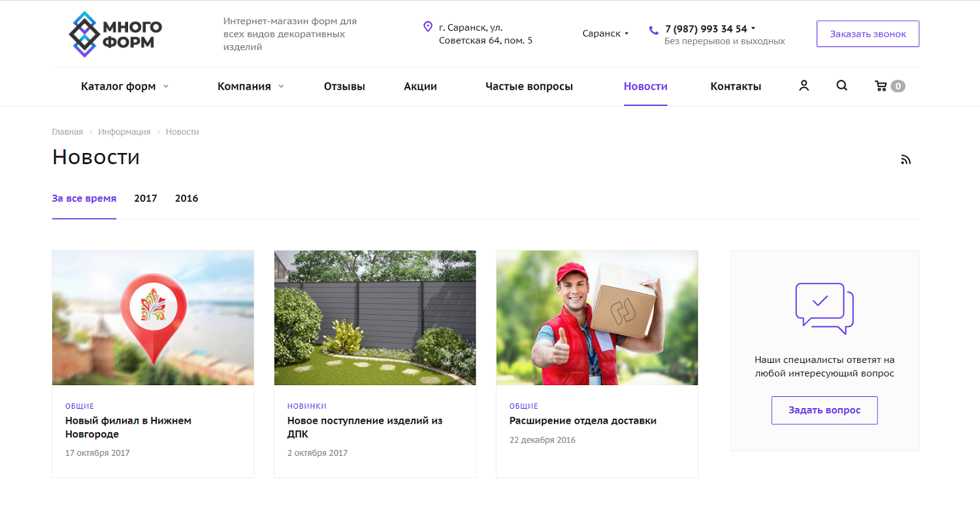Screen dimensions: 980x514
Task: Go to the Отзывы menu item
Action: 344,86
